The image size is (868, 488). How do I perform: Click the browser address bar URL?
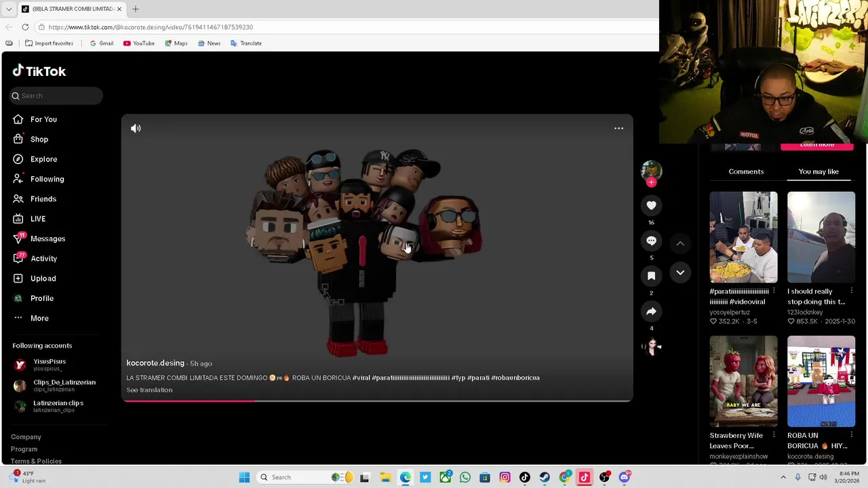[x=151, y=27]
